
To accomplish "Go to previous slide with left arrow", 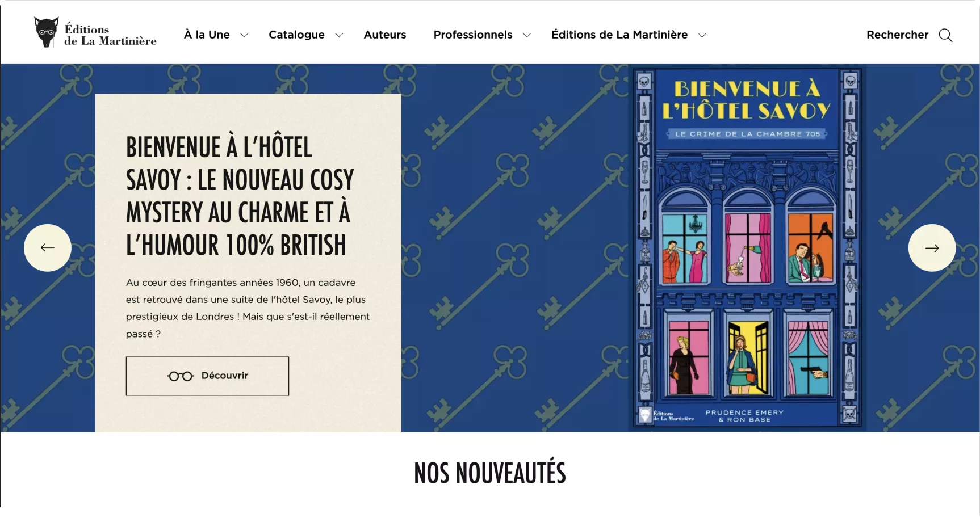I will pos(48,248).
